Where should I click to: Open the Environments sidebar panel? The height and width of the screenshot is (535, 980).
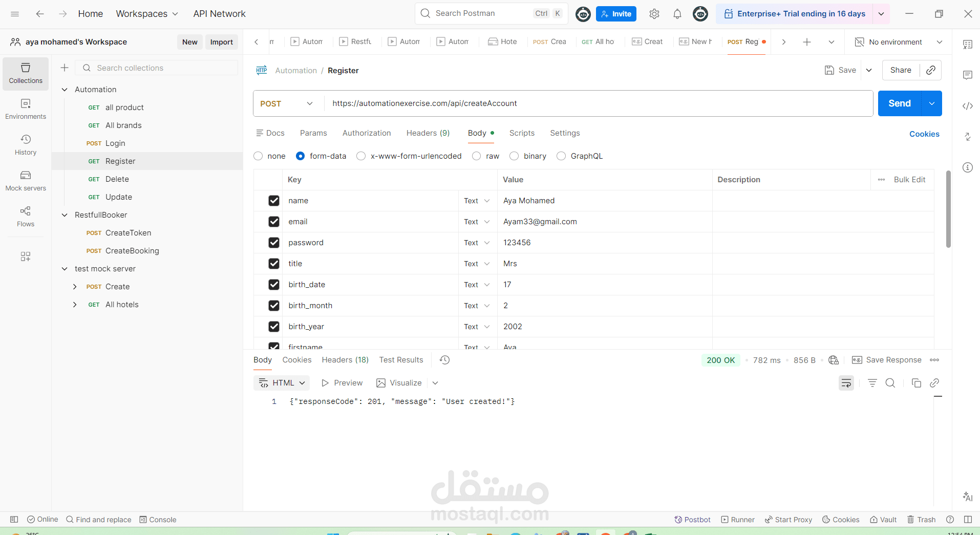(26, 110)
